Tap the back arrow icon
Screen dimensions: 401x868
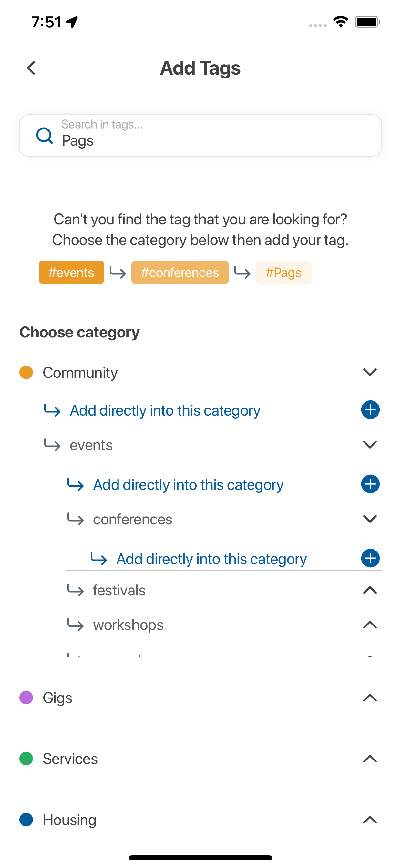point(31,68)
